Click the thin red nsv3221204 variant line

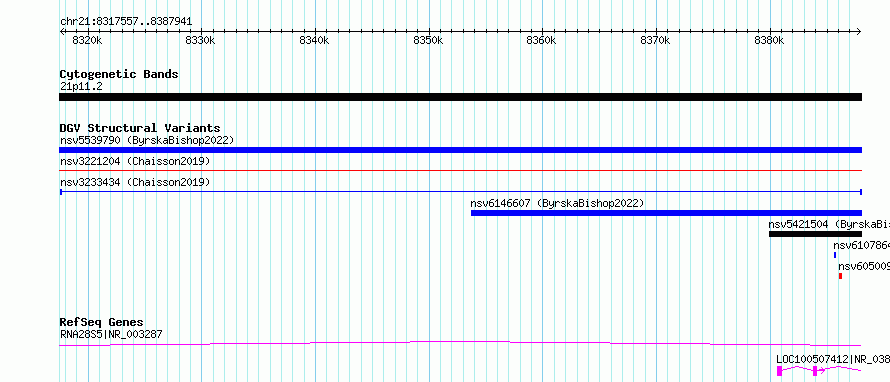(460, 170)
